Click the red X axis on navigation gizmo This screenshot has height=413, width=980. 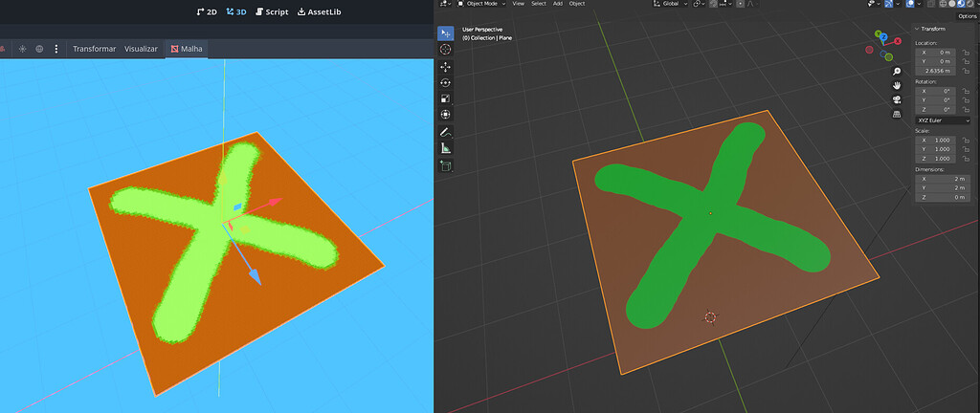tap(898, 41)
